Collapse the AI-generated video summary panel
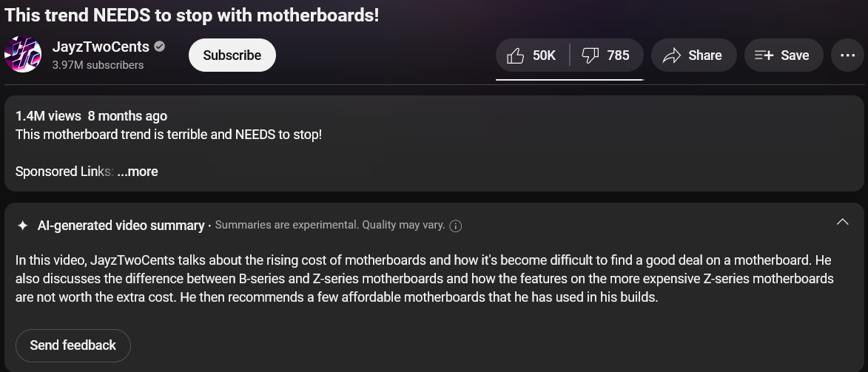 [842, 223]
